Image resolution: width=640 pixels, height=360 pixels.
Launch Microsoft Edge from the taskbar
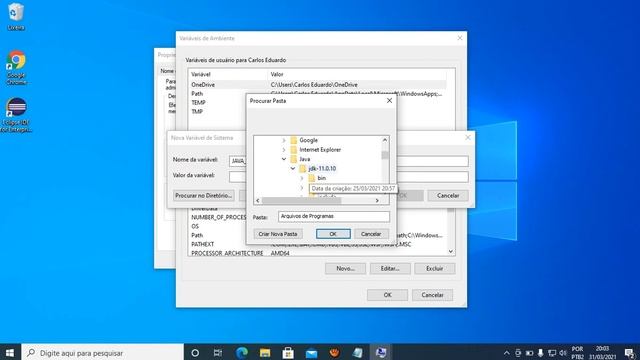tap(242, 353)
